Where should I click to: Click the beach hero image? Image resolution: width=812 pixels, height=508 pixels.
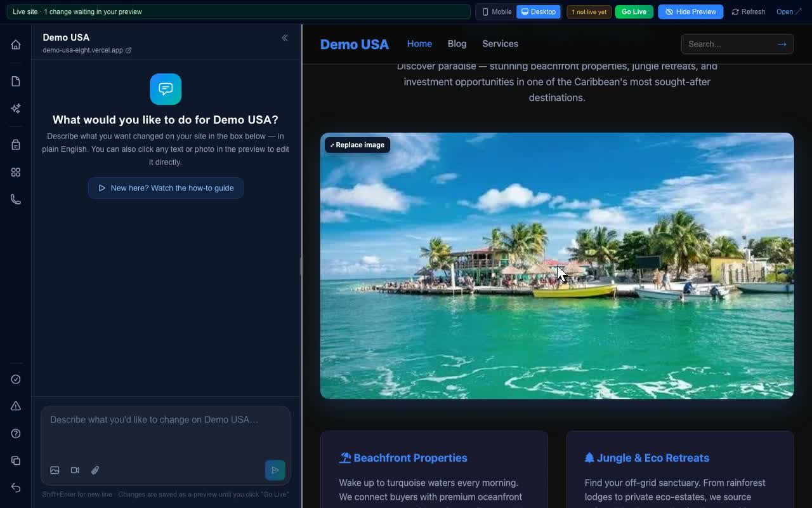[557, 266]
